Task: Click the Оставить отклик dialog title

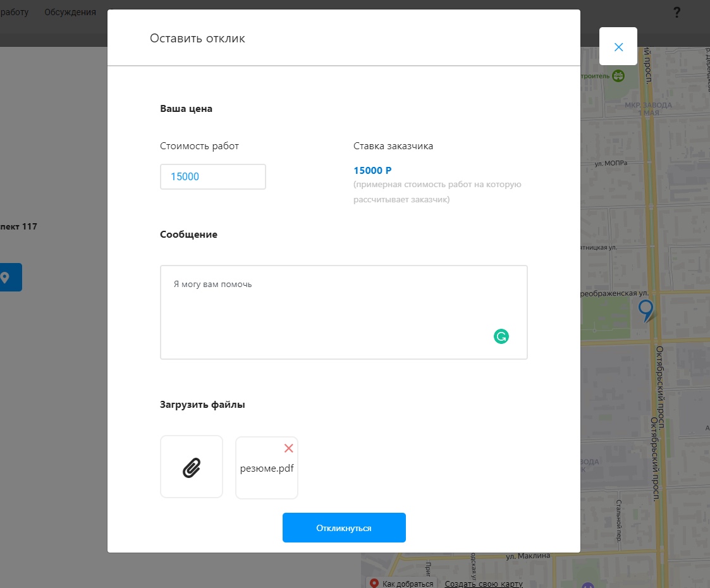Action: 197,39
